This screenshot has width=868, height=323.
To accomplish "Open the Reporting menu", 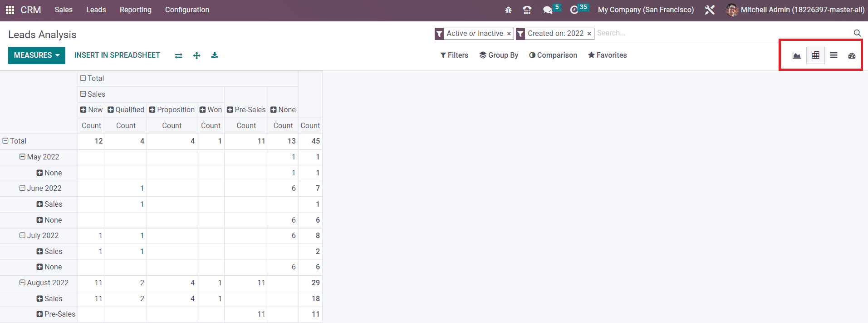I will point(135,10).
